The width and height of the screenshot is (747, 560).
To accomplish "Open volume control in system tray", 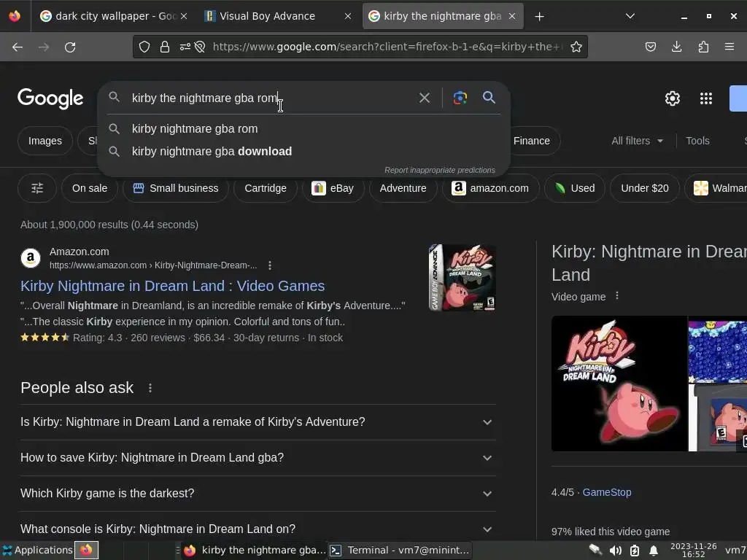I will pos(615,551).
